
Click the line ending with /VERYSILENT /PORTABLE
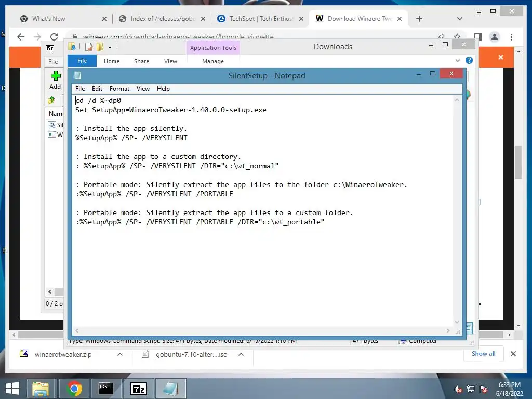pos(154,194)
